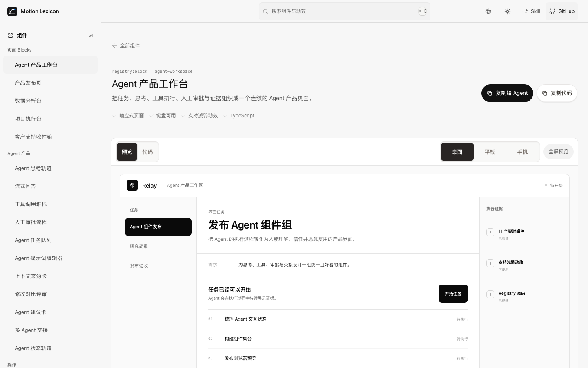Focus the 搜索组件与动效 search field
Screen dimensions: 588x368
345,11
